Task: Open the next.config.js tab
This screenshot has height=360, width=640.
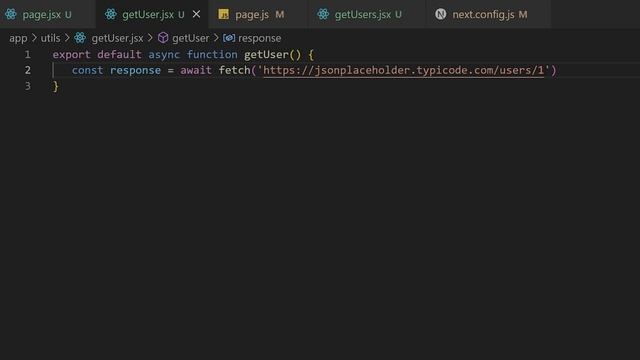Action: tap(488, 14)
